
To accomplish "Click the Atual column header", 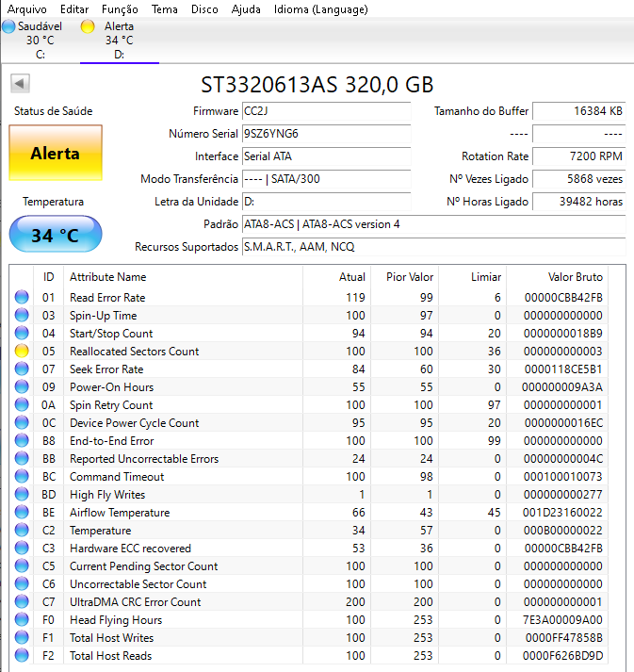I will point(337,277).
